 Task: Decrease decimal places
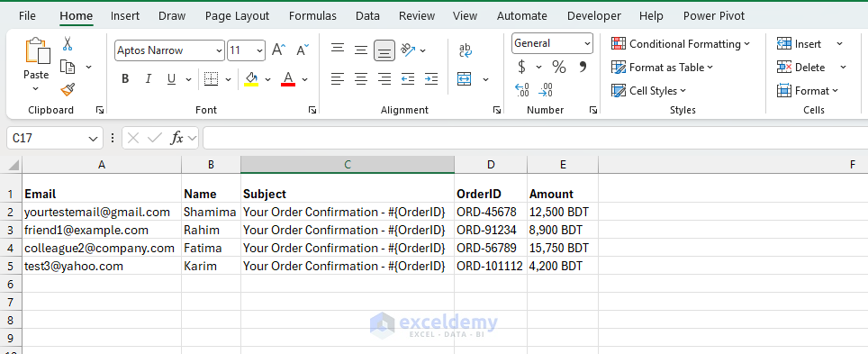546,90
